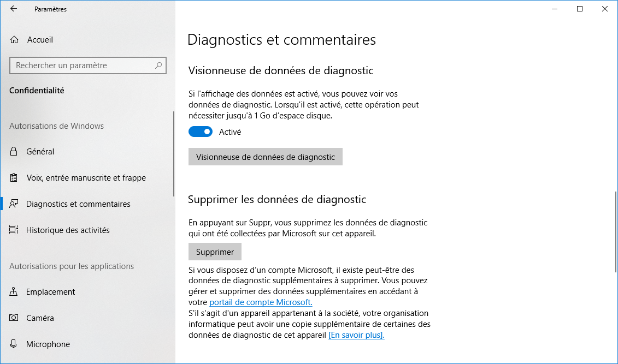This screenshot has width=618, height=364.
Task: Click into the Rechercher un paramètre field
Action: [88, 65]
